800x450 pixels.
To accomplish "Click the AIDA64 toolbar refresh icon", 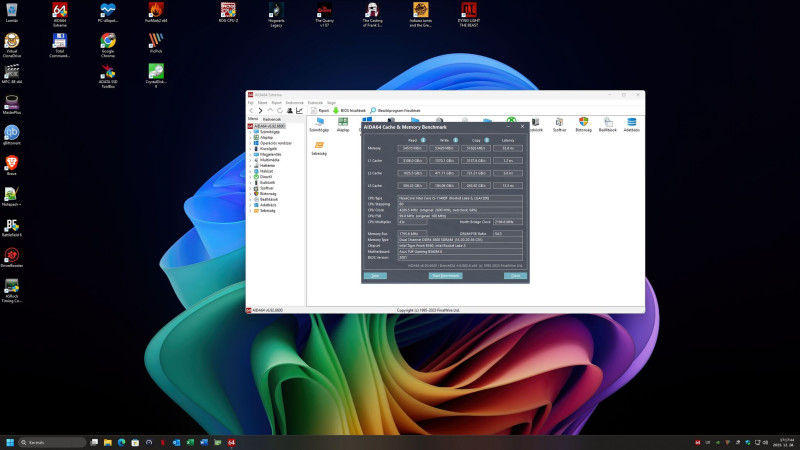I will click(x=280, y=111).
